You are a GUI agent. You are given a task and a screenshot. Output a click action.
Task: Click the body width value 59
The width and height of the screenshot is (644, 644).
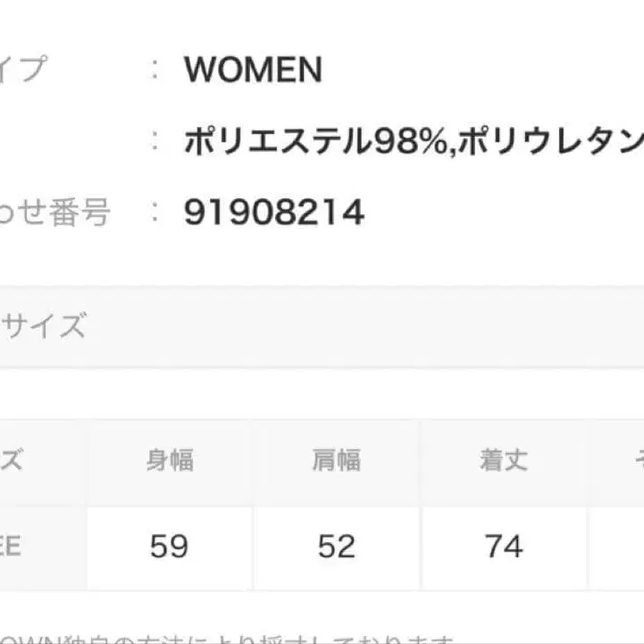[170, 546]
